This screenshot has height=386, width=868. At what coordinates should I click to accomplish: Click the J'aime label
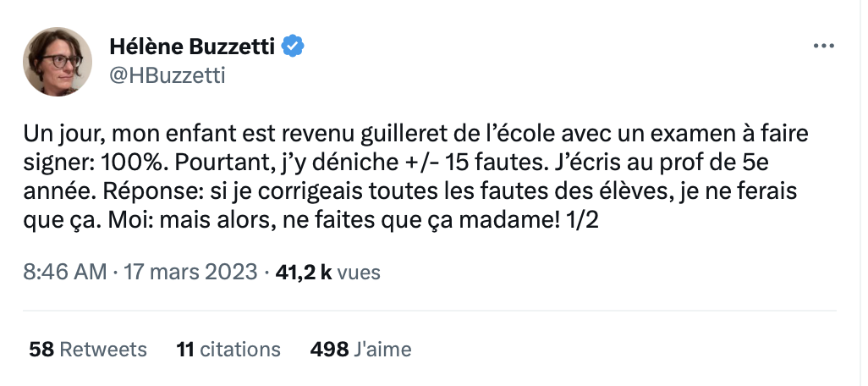[x=382, y=350]
